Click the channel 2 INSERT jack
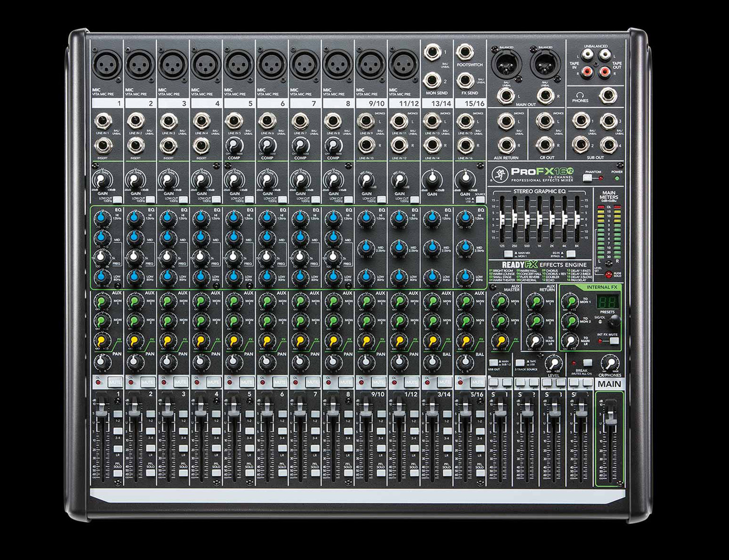This screenshot has height=560, width=729. pos(135,145)
